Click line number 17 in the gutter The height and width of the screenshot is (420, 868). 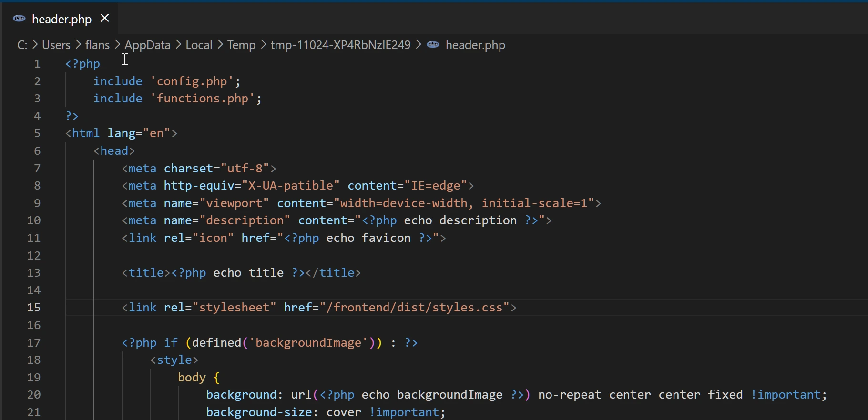[34, 343]
